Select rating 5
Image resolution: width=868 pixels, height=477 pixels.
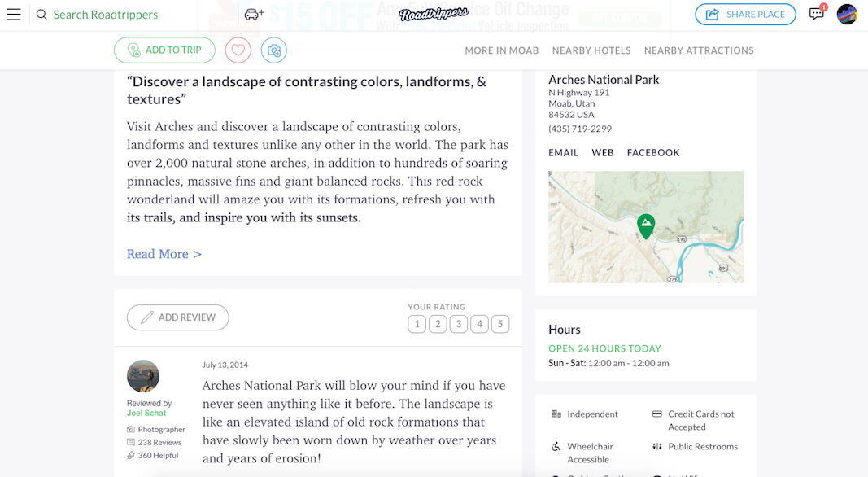click(x=499, y=324)
